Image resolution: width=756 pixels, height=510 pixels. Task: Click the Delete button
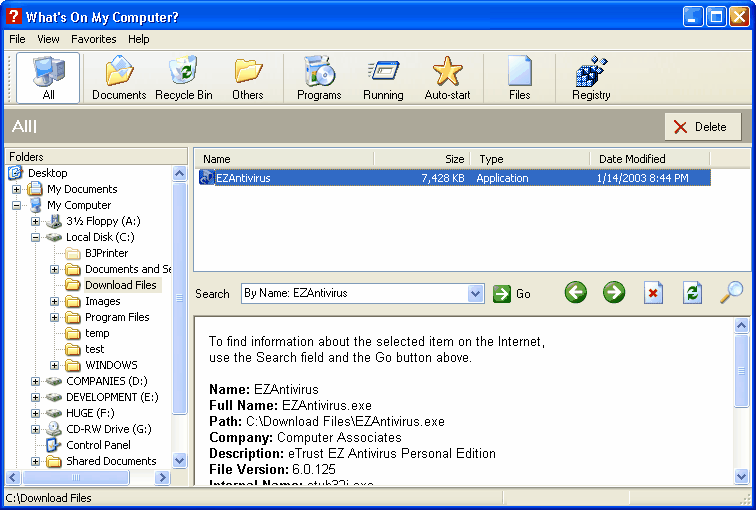click(702, 127)
